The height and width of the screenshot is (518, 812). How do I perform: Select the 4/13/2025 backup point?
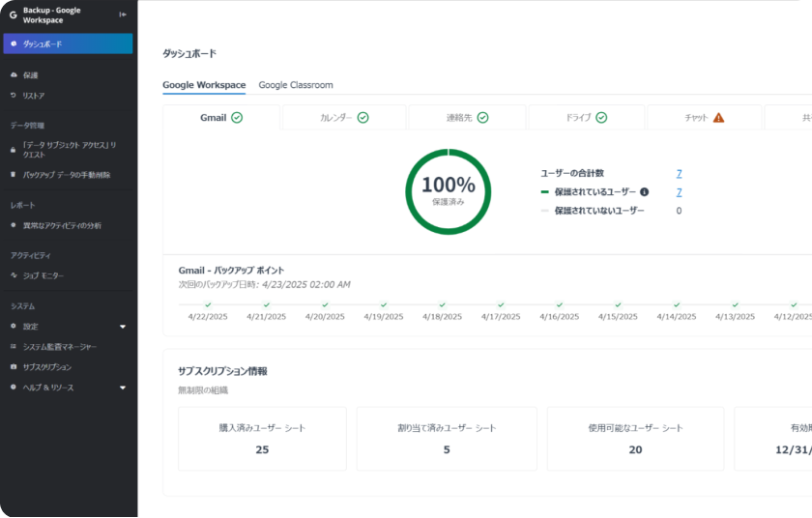[x=735, y=311]
